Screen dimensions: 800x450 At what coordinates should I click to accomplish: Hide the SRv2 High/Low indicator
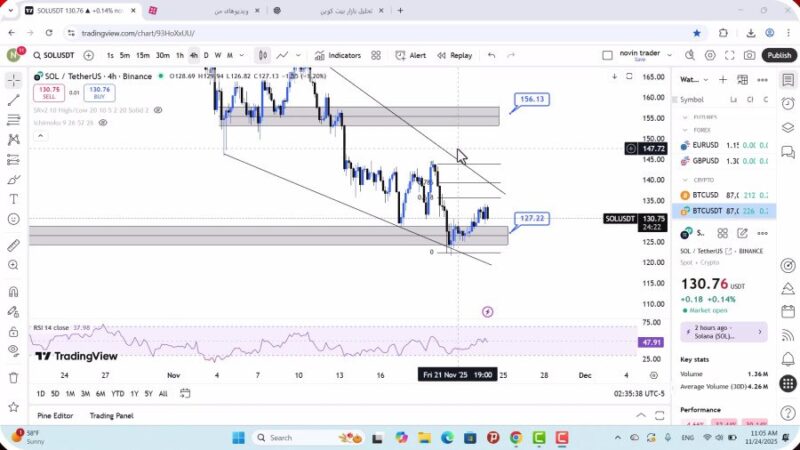[x=160, y=110]
